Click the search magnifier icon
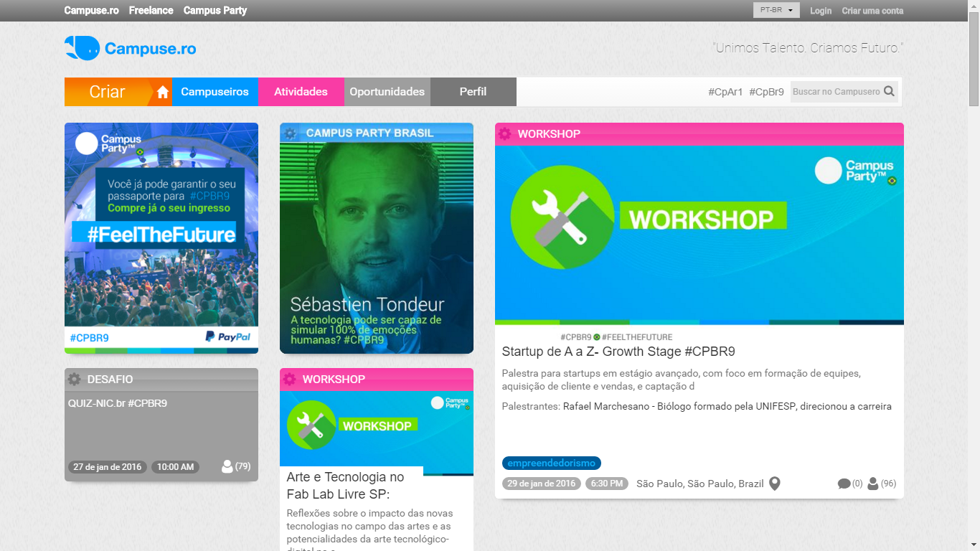 [x=890, y=91]
